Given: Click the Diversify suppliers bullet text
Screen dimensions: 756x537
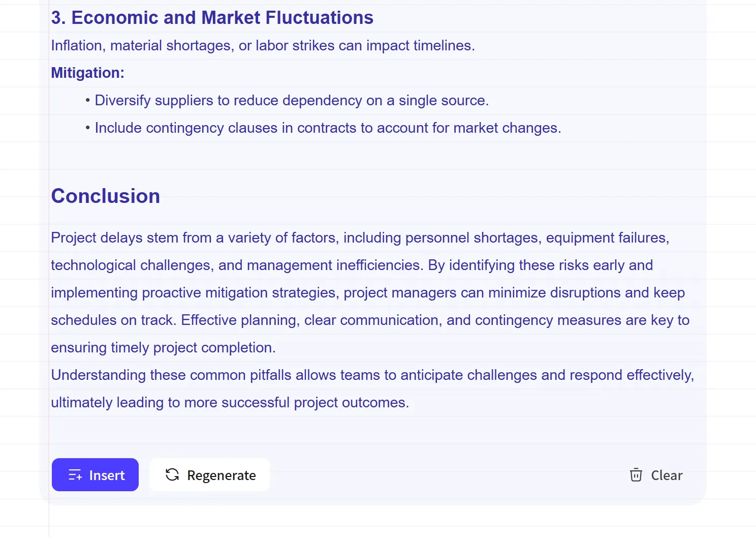Looking at the screenshot, I should (292, 100).
